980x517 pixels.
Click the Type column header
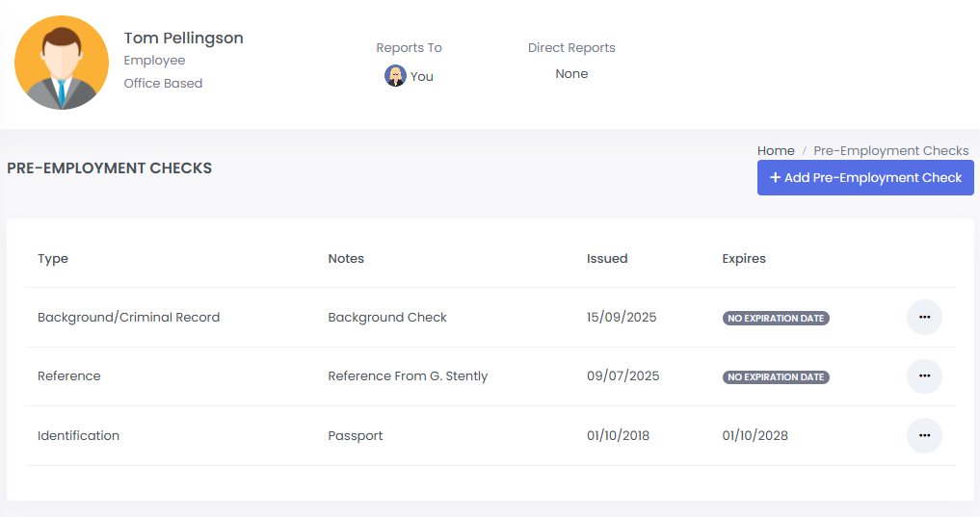(53, 259)
